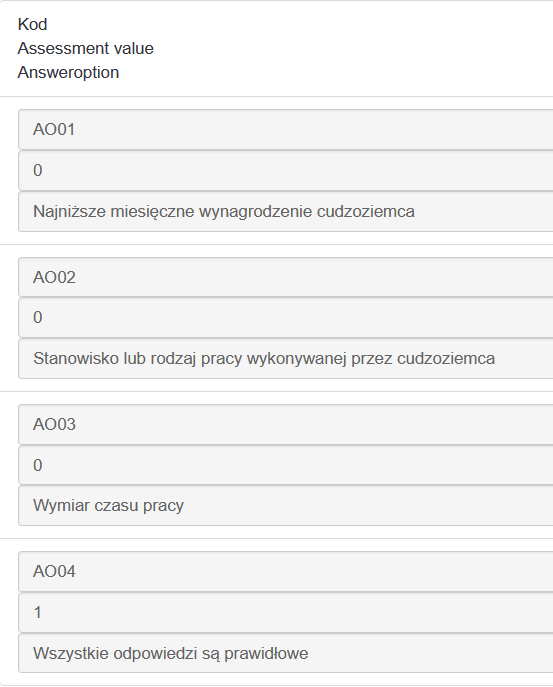Click the AO03 code input field
Viewport: 553px width, 687px height.
click(286, 425)
